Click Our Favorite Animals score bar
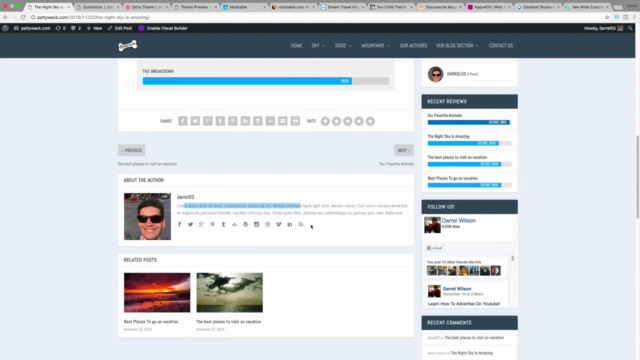640x360 pixels. [469, 122]
